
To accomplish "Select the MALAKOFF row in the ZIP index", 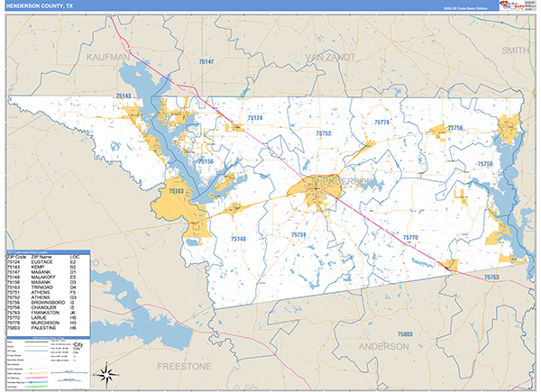I will (49, 278).
